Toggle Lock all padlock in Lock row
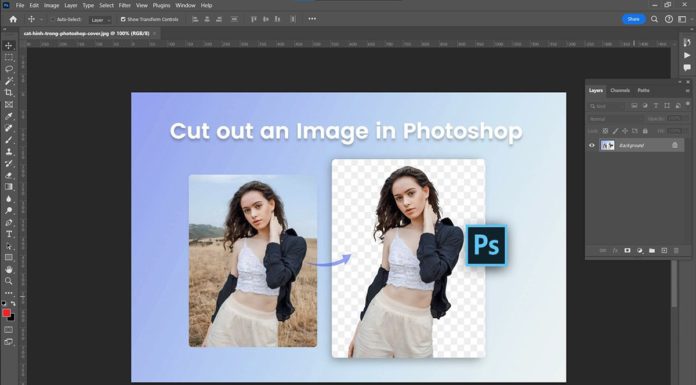The image size is (696, 385). (645, 131)
